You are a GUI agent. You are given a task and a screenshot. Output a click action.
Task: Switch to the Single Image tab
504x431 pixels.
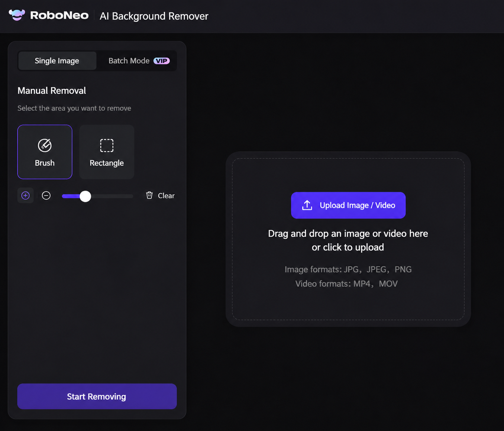(x=57, y=61)
